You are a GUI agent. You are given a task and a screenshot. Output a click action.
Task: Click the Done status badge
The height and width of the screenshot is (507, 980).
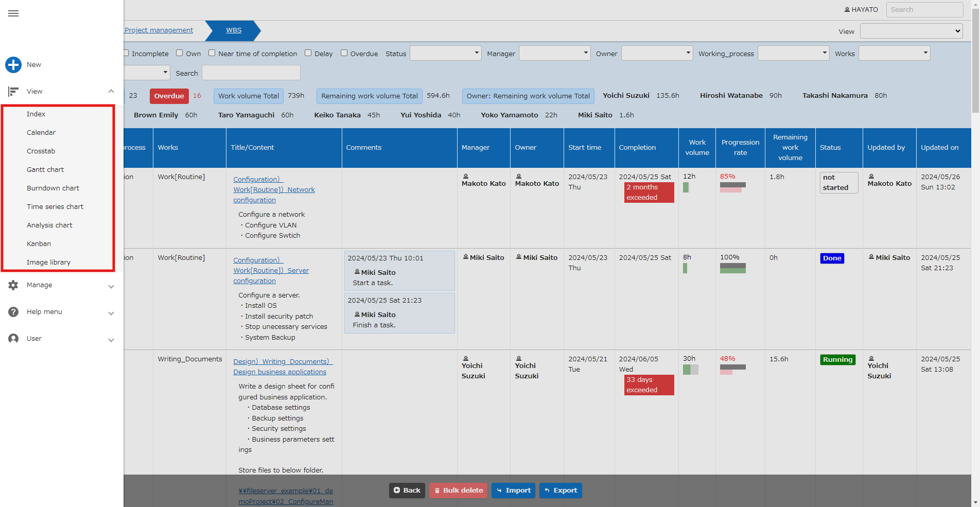832,258
